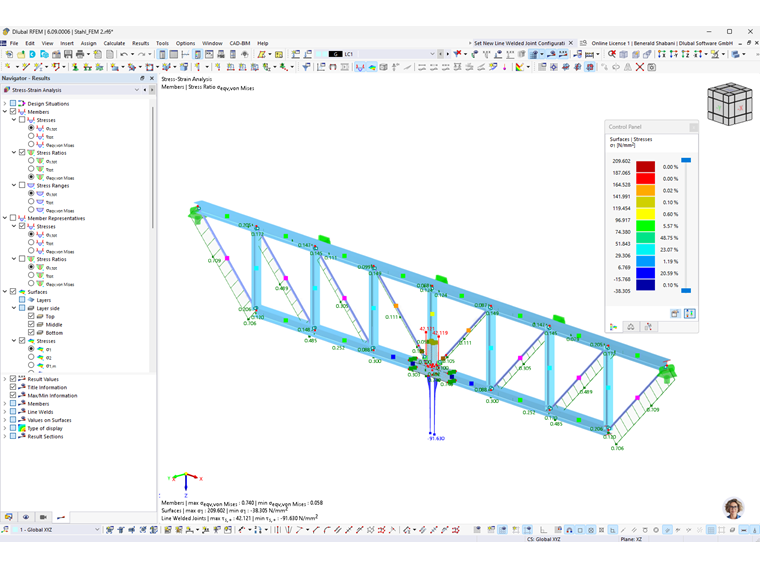Open the 1 - Global XYZ coordinate dropdown
The height and width of the screenshot is (569, 760).
point(97,530)
